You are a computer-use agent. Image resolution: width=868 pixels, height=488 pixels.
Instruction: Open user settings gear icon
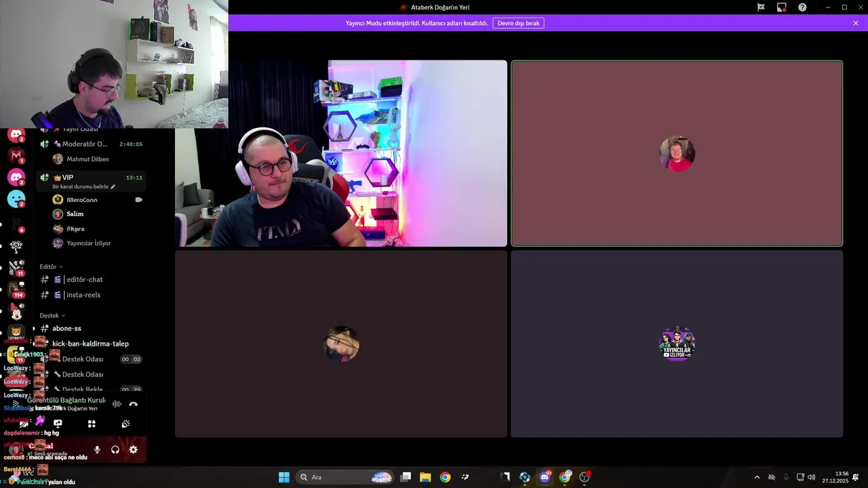[133, 449]
